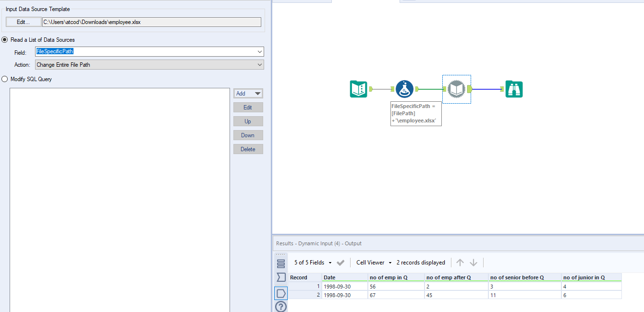Open the data grid view in Results pane

281,263
